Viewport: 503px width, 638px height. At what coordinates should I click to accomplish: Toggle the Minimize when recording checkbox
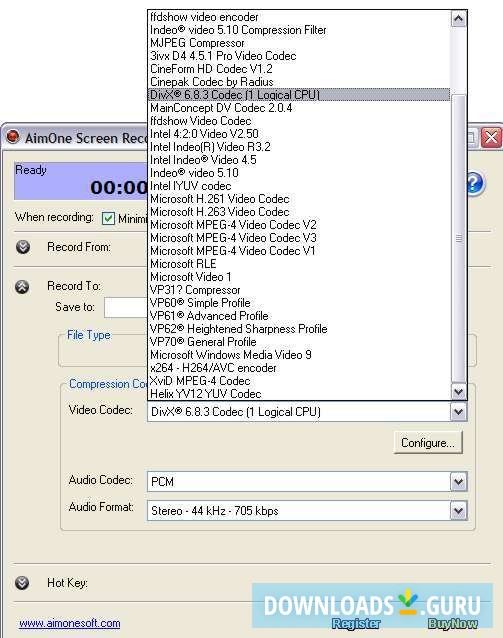(108, 218)
